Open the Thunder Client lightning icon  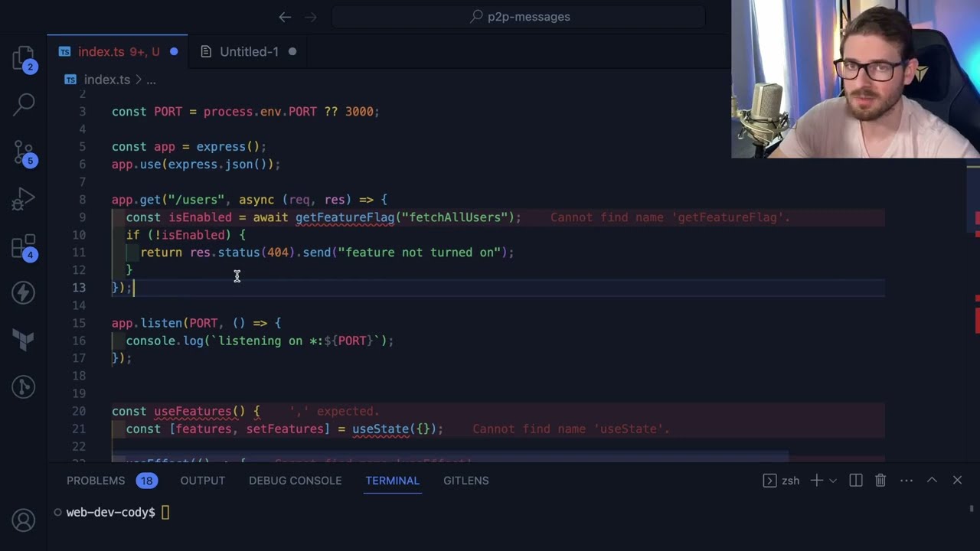point(24,292)
